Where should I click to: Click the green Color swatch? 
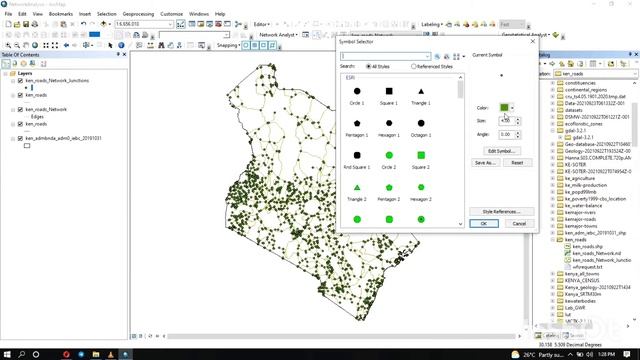[504, 108]
